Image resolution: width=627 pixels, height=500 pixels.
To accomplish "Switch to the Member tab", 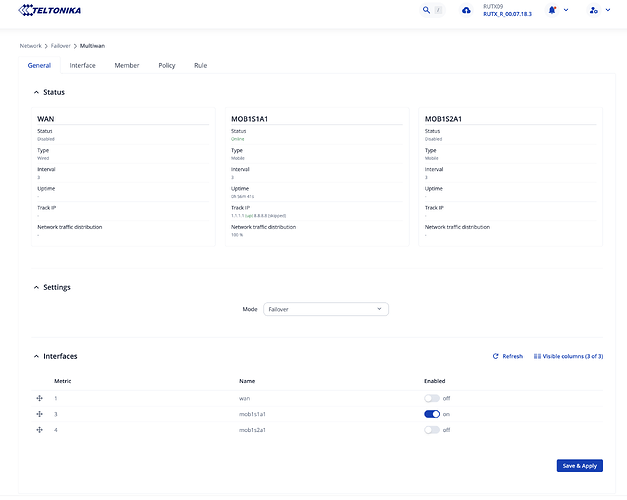I will pyautogui.click(x=127, y=65).
